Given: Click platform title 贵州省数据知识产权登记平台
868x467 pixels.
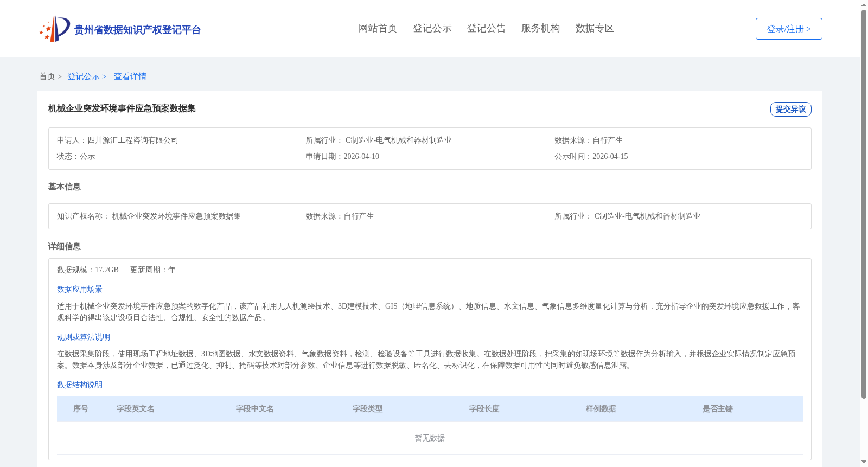Looking at the screenshot, I should point(137,30).
